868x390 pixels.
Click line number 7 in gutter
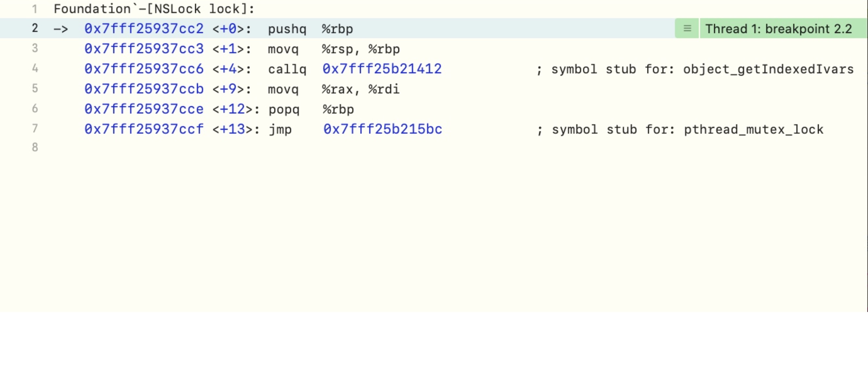pos(35,128)
